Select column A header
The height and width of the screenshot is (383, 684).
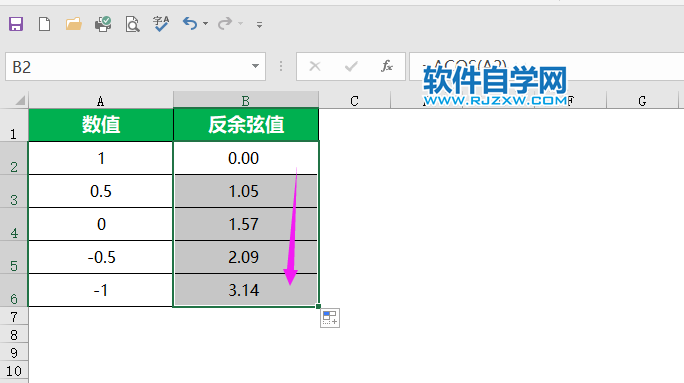point(101,101)
